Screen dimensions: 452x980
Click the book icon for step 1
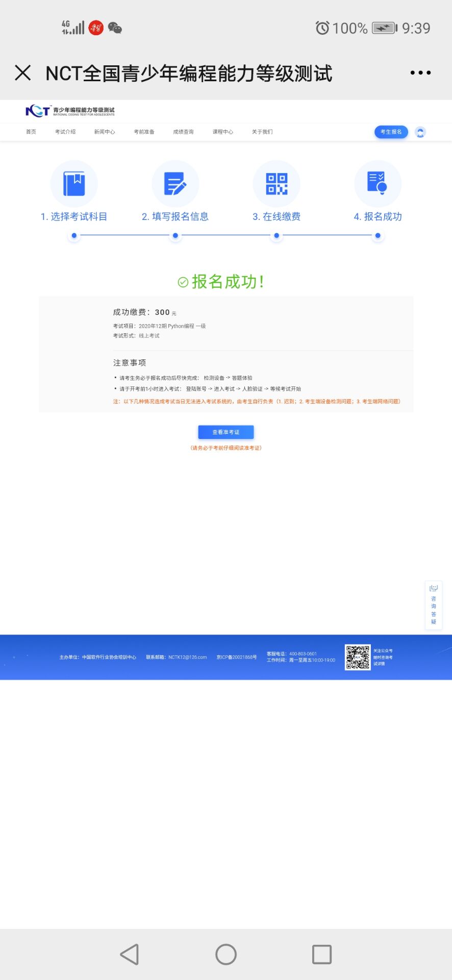(74, 184)
